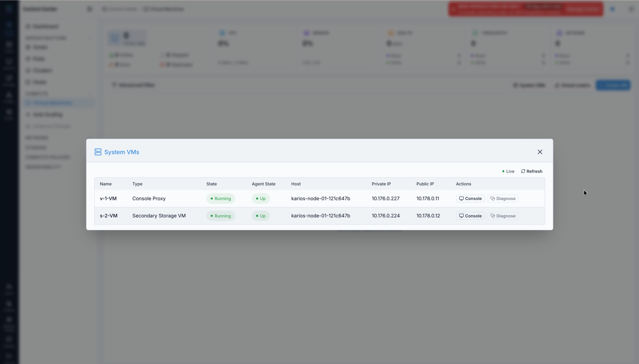Image resolution: width=639 pixels, height=364 pixels.
Task: Click the System VMs server icon in dialog header
Action: (98, 152)
